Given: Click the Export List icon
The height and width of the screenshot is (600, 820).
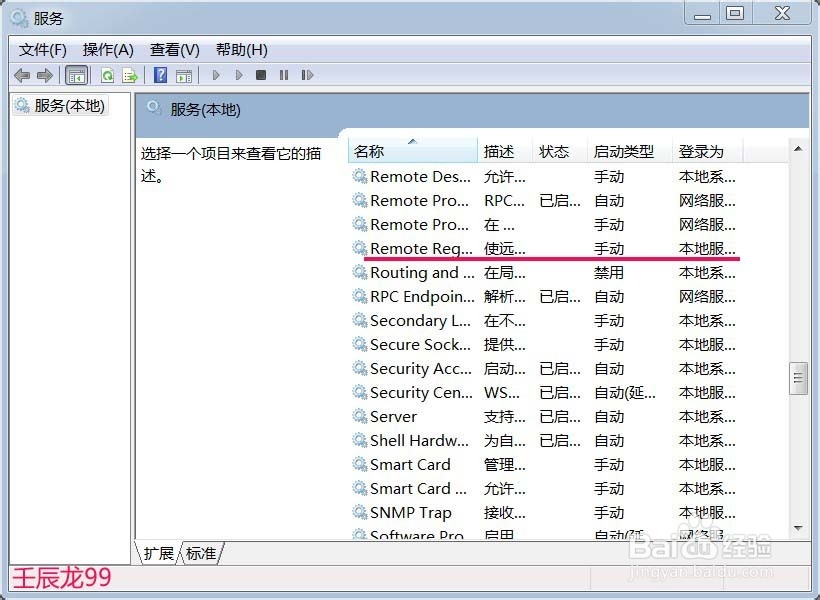Looking at the screenshot, I should click(130, 74).
